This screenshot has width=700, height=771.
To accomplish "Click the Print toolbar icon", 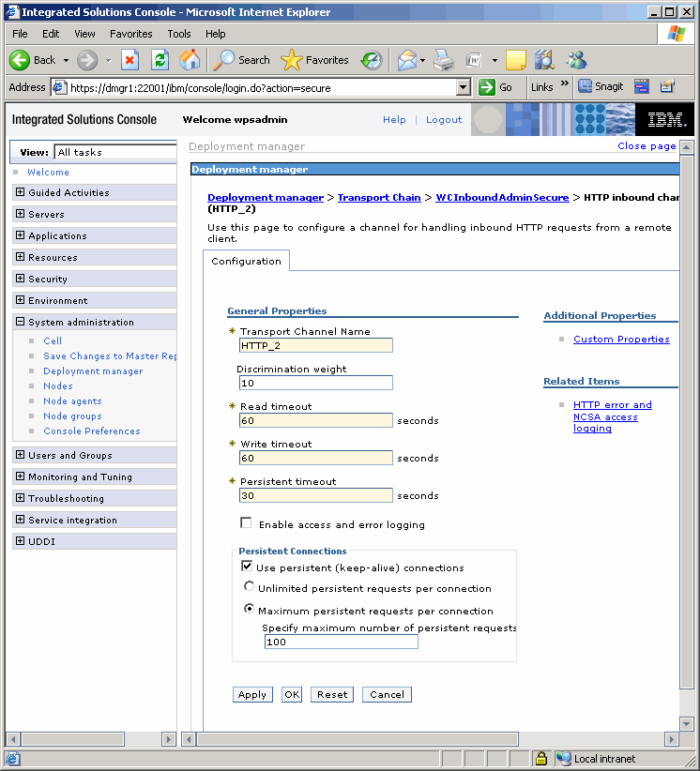I will pyautogui.click(x=444, y=60).
